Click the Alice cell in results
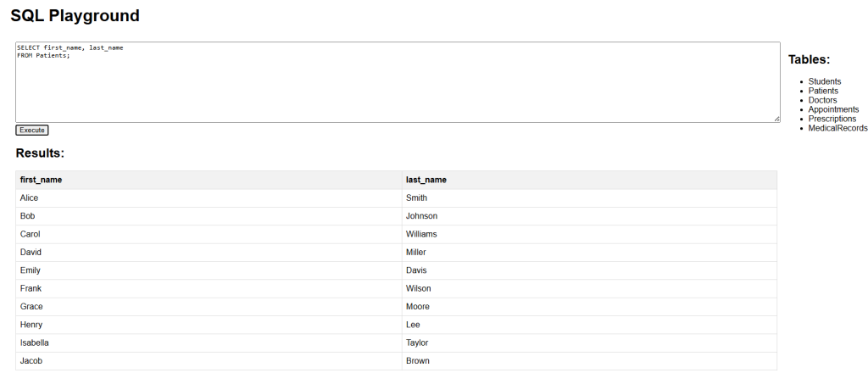868x373 pixels. 209,198
